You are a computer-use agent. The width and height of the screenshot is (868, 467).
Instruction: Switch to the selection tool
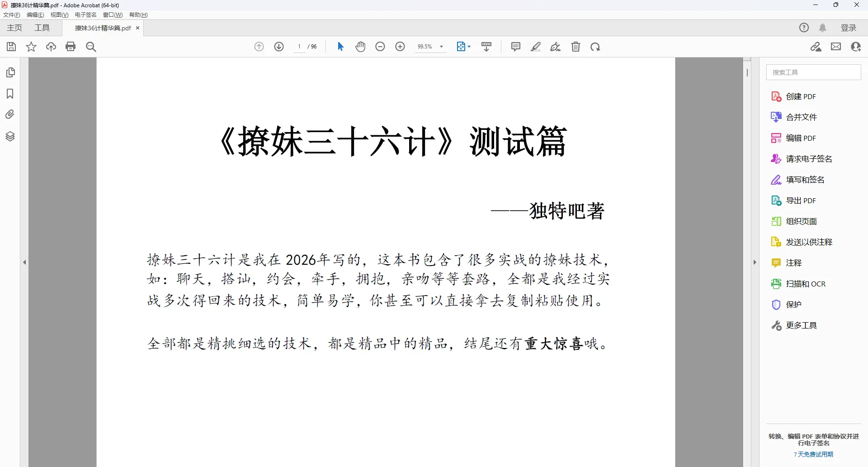pyautogui.click(x=340, y=47)
